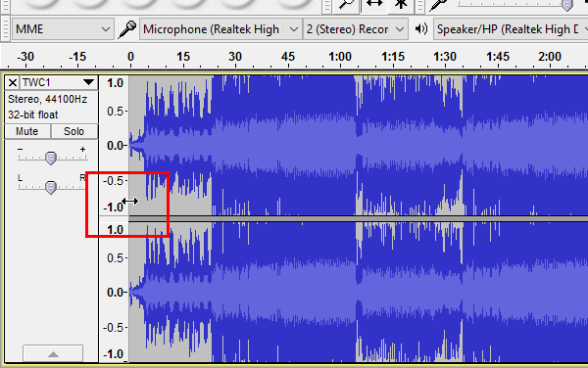Click the 1:30 timeline mark

click(x=445, y=57)
